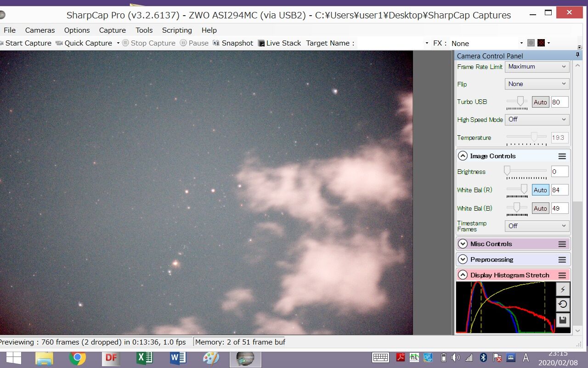Reset the histogram stretch with circular arrow icon

(x=563, y=304)
